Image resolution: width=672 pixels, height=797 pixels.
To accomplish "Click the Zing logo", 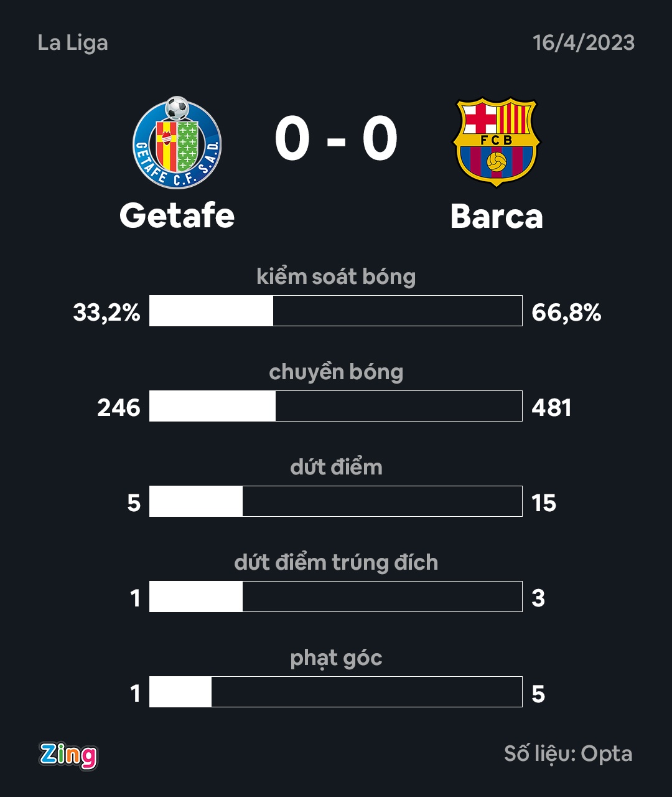I will click(x=68, y=755).
